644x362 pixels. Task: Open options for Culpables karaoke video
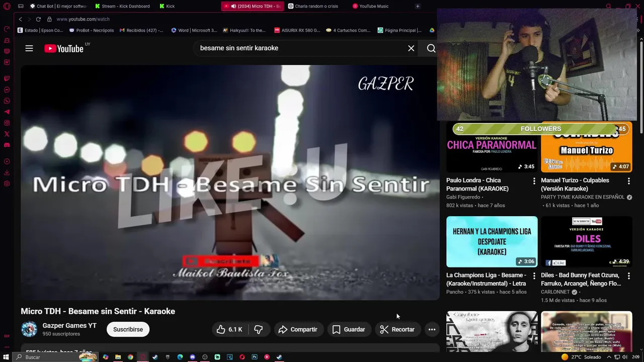(628, 180)
